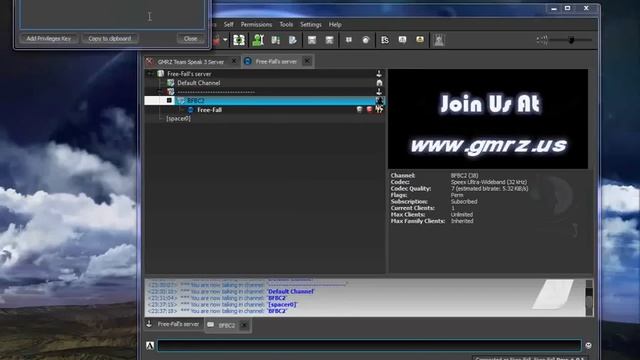The width and height of the screenshot is (640, 360).
Task: Click the server icon before Free-Fall's server
Action: 160,74
